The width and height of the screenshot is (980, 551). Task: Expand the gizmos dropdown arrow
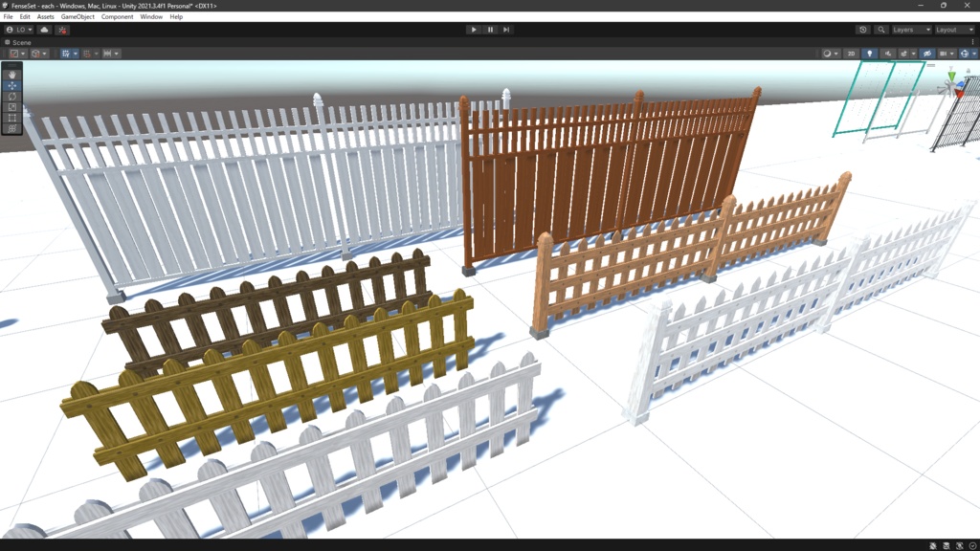pyautogui.click(x=973, y=54)
